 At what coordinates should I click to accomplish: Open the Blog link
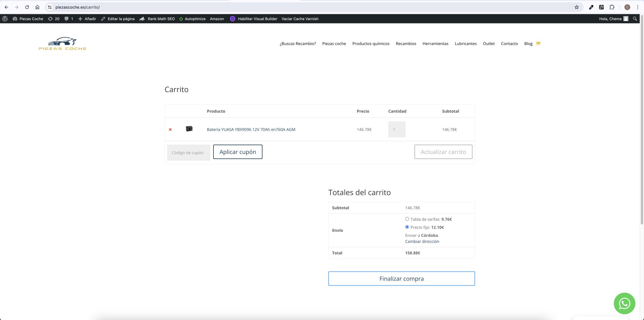pyautogui.click(x=528, y=44)
